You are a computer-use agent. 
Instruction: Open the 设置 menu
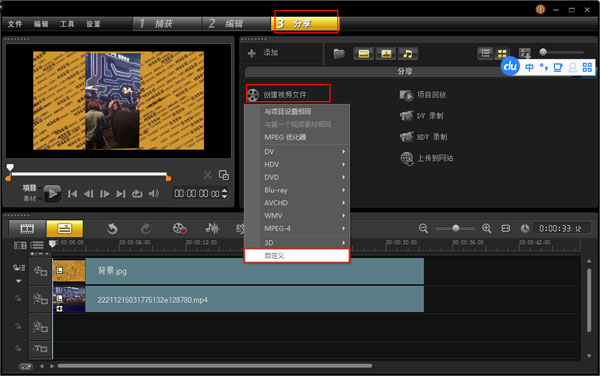[x=93, y=24]
